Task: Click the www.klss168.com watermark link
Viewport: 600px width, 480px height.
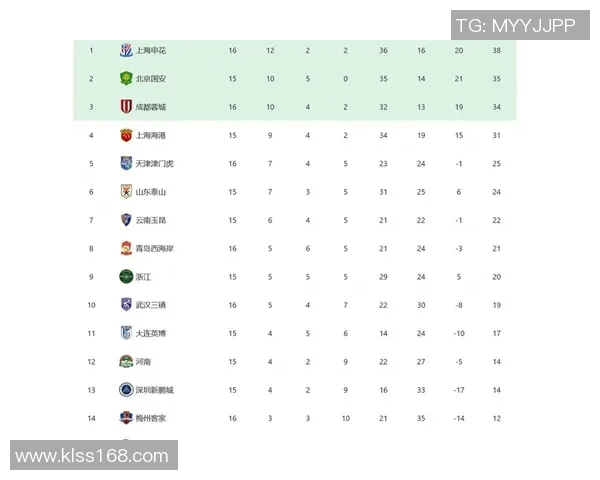Action: [91, 456]
